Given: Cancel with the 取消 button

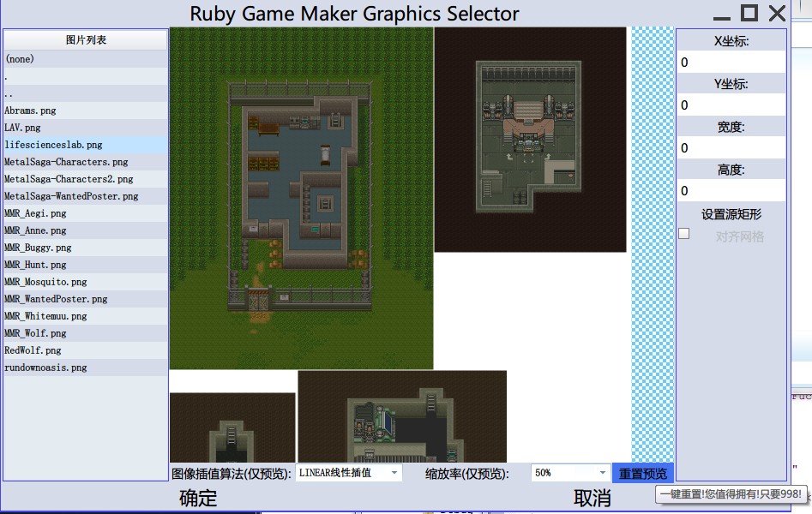Looking at the screenshot, I should coord(592,498).
